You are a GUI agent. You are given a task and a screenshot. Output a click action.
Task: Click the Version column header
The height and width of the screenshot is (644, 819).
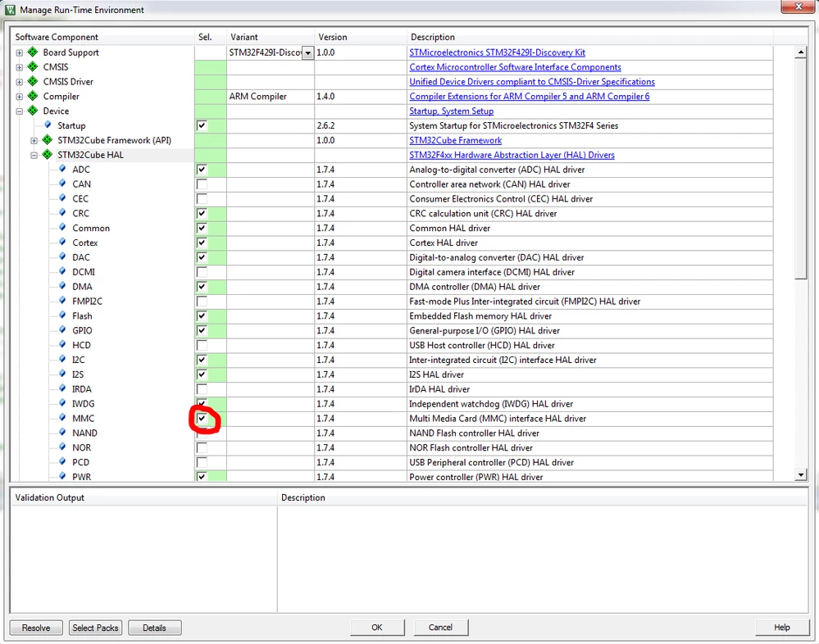tap(361, 37)
